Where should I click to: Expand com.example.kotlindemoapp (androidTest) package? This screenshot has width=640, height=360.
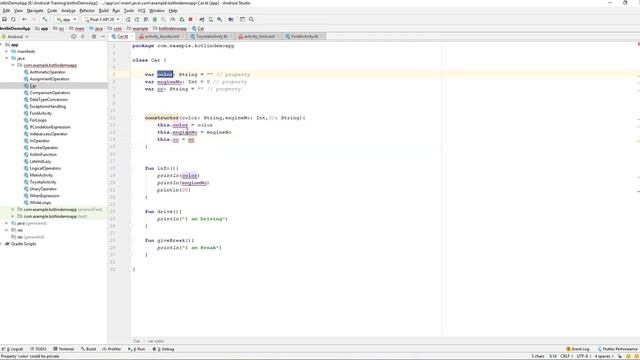(13, 209)
